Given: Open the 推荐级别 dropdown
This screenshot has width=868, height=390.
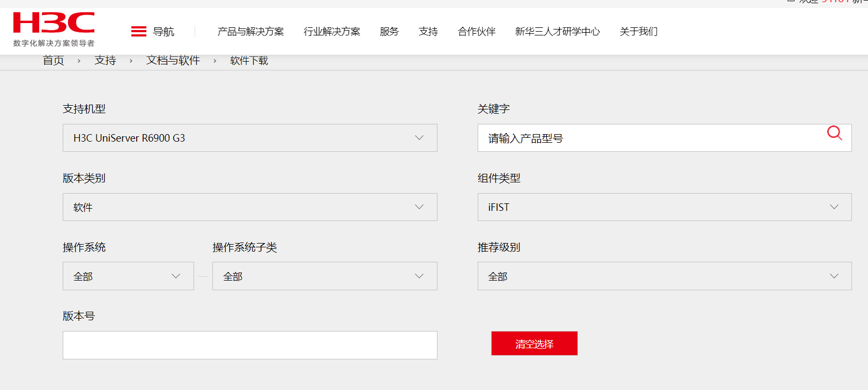Looking at the screenshot, I should coord(664,276).
